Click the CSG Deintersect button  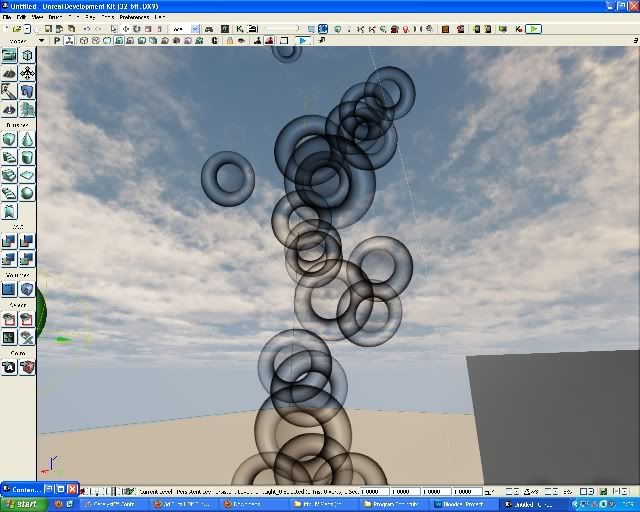pyautogui.click(x=27, y=259)
